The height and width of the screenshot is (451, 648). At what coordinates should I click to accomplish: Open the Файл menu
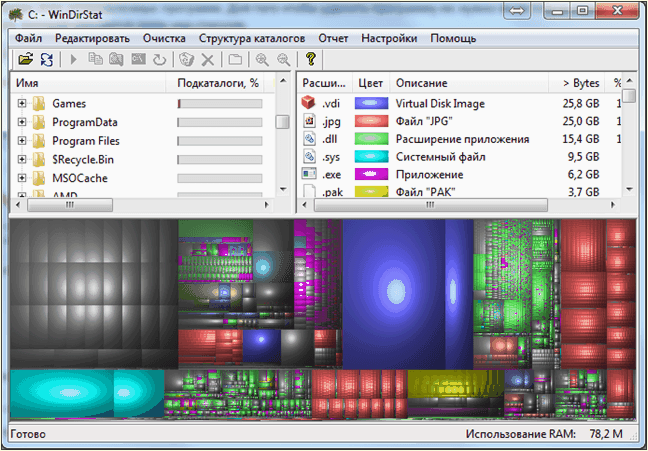29,38
